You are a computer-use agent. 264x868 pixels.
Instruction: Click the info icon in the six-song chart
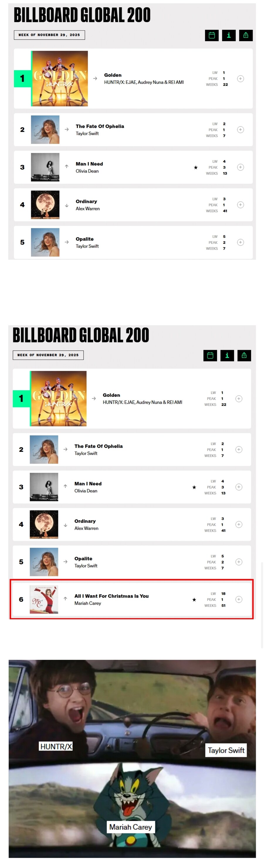[227, 355]
